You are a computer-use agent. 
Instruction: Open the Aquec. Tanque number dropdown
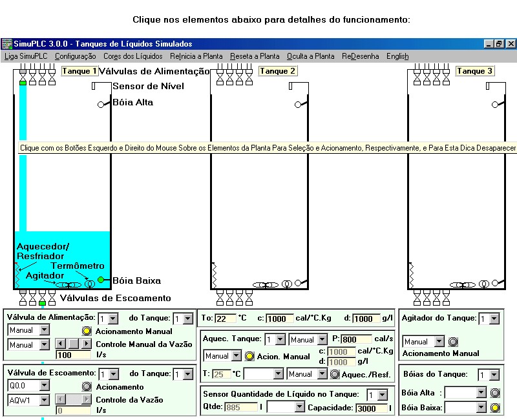[x=280, y=339]
